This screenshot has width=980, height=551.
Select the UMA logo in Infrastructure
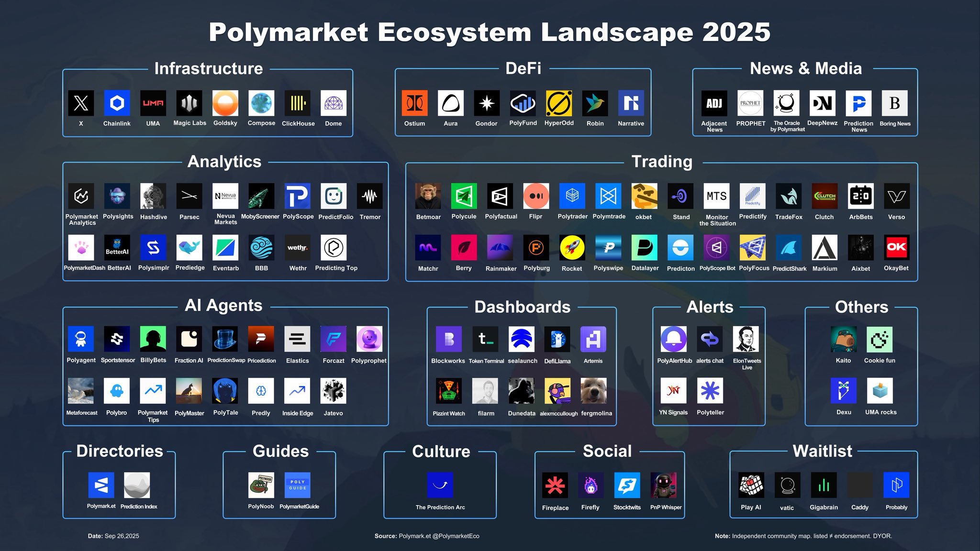pyautogui.click(x=153, y=103)
